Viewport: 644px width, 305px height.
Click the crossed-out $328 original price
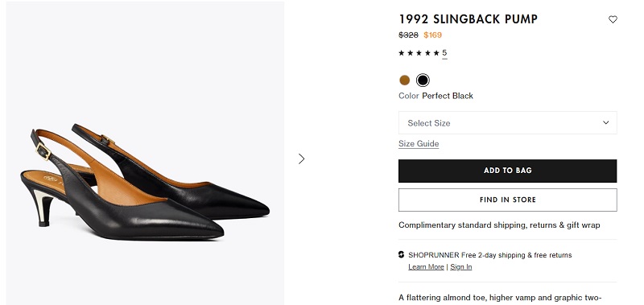[x=408, y=35]
